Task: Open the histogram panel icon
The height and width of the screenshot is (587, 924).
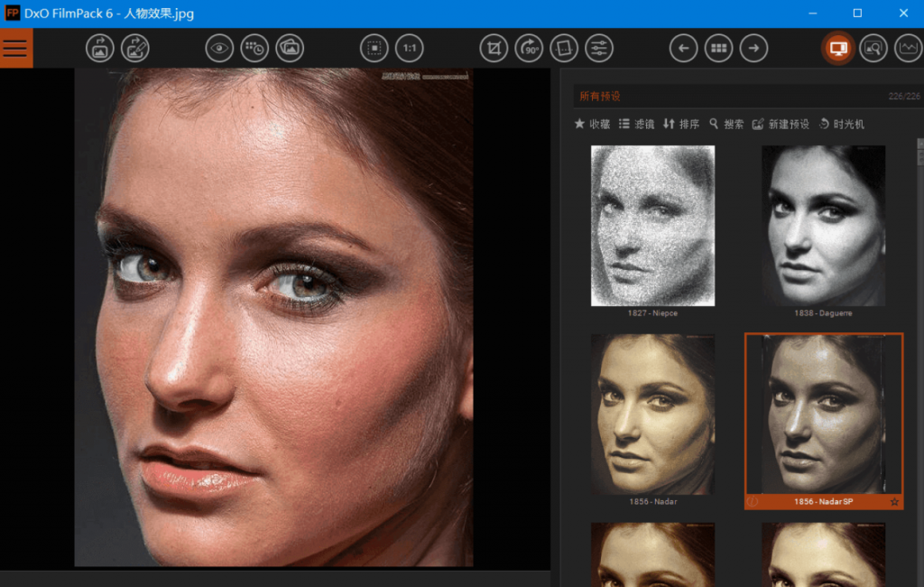Action: click(909, 48)
